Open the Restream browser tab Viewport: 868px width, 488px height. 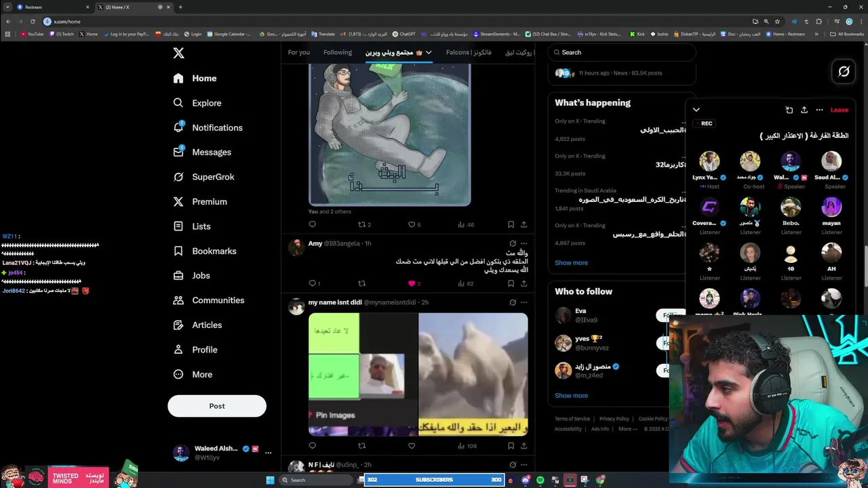coord(53,7)
